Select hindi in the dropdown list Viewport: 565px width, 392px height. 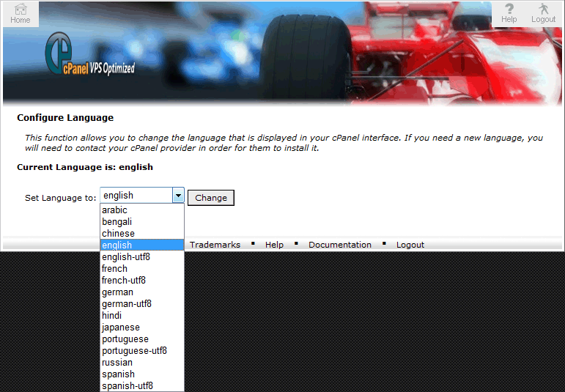coord(142,315)
